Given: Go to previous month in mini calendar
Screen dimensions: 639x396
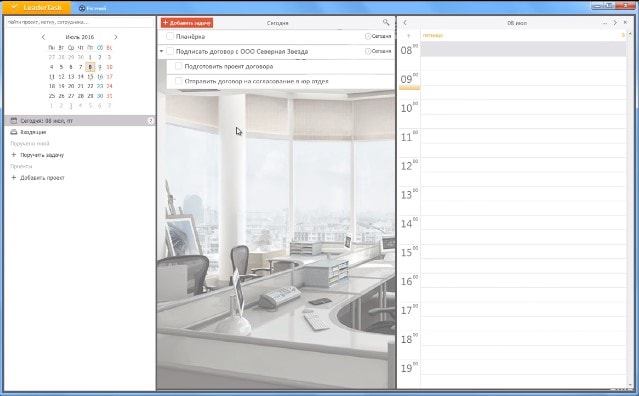Looking at the screenshot, I should coord(44,37).
